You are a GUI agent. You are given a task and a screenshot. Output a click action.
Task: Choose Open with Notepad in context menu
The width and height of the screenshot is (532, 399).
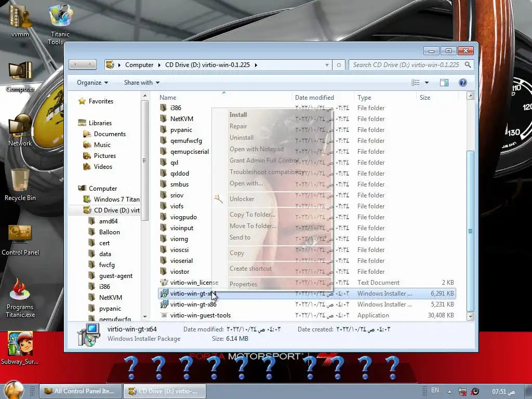[x=257, y=149]
